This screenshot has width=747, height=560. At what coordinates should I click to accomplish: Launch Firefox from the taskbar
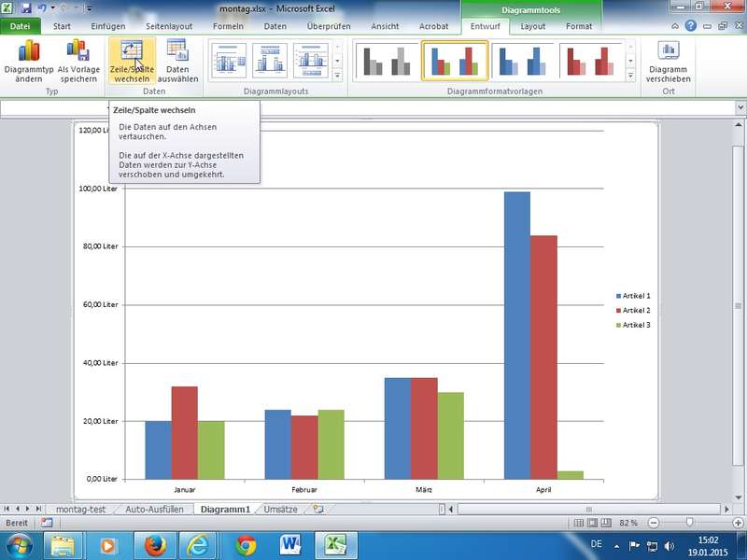pyautogui.click(x=154, y=544)
